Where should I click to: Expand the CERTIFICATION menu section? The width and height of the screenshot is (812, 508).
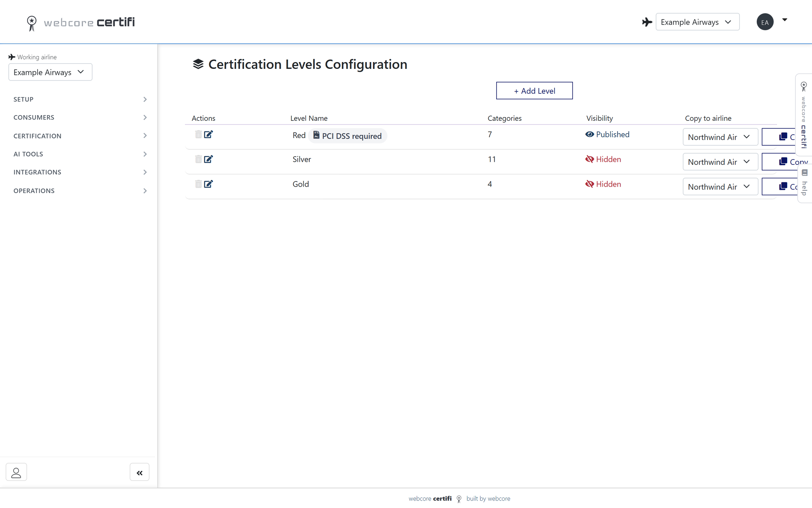tap(80, 136)
